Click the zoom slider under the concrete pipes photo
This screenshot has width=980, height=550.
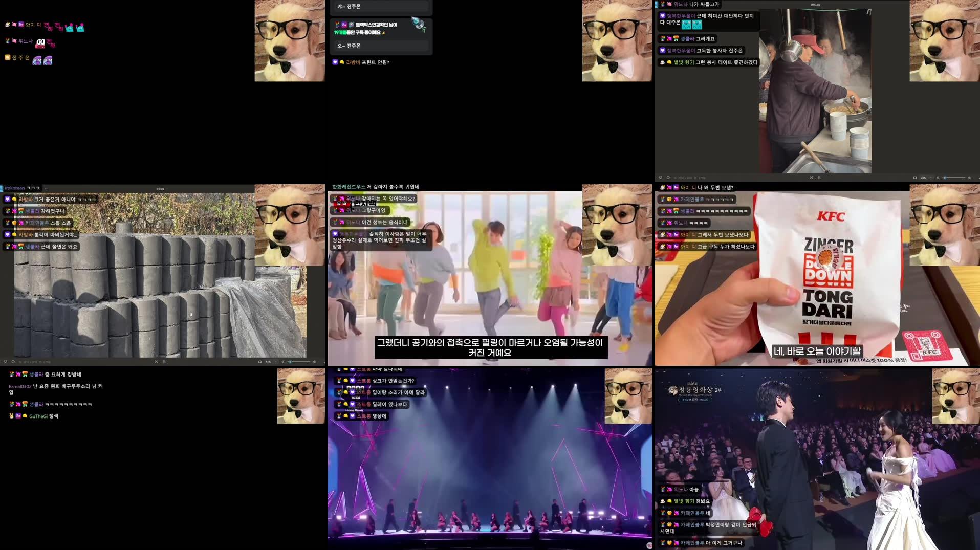click(299, 362)
